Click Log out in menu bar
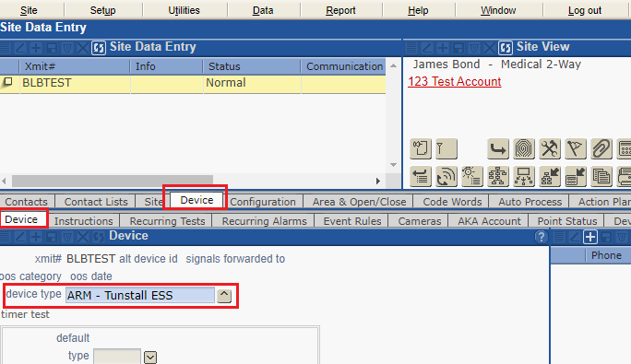Viewport: 631px width, 364px height. [x=585, y=10]
